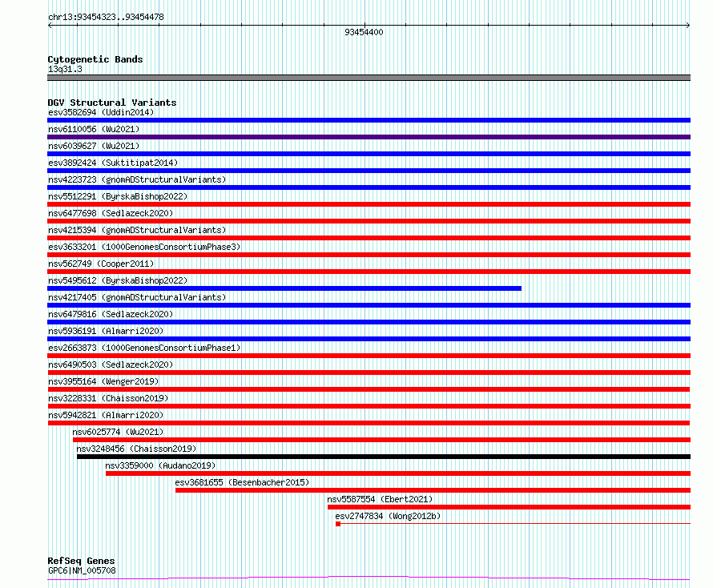The width and height of the screenshot is (713, 588).
Task: Select the 13q31.3 band label
Action: click(x=65, y=69)
